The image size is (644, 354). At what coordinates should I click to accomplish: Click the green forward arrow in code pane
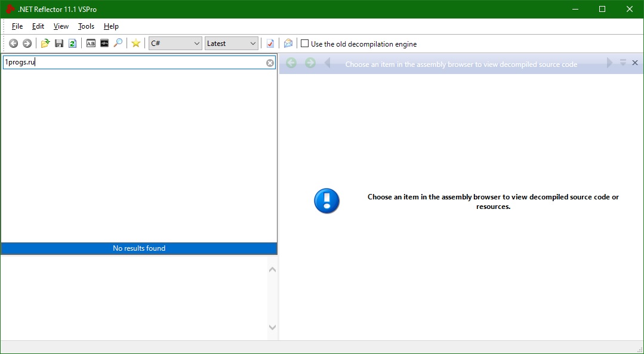(x=310, y=63)
